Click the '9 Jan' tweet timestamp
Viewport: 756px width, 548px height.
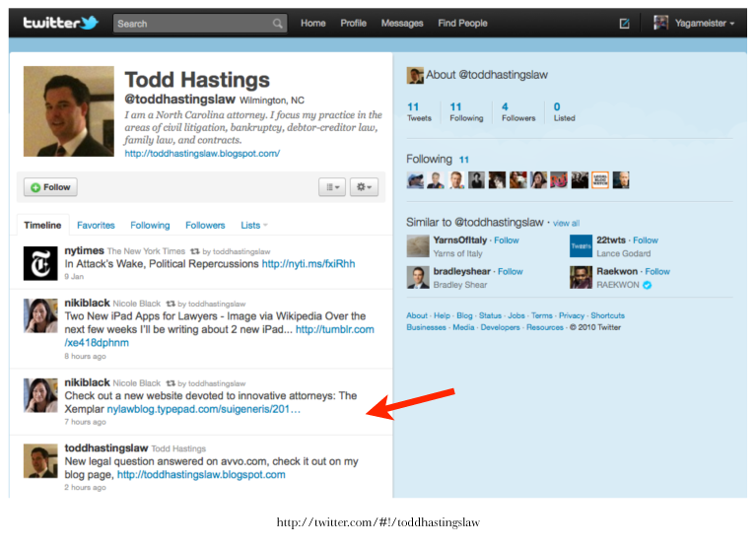(74, 277)
